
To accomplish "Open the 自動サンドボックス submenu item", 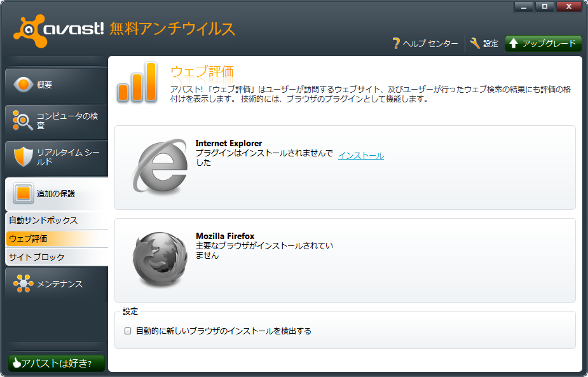I will click(x=57, y=220).
